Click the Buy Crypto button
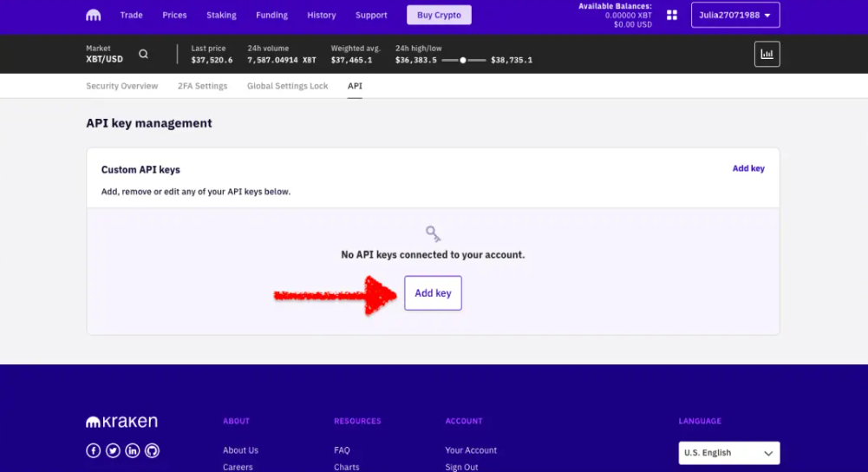 [439, 15]
